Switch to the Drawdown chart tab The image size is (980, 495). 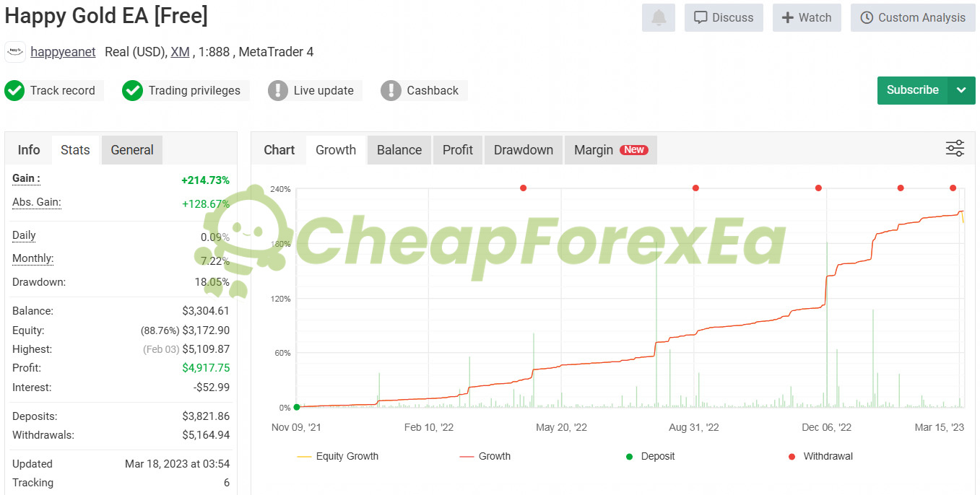tap(524, 150)
